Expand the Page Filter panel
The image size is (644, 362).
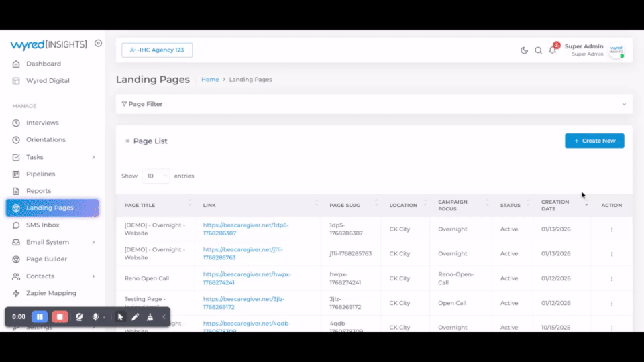(374, 104)
